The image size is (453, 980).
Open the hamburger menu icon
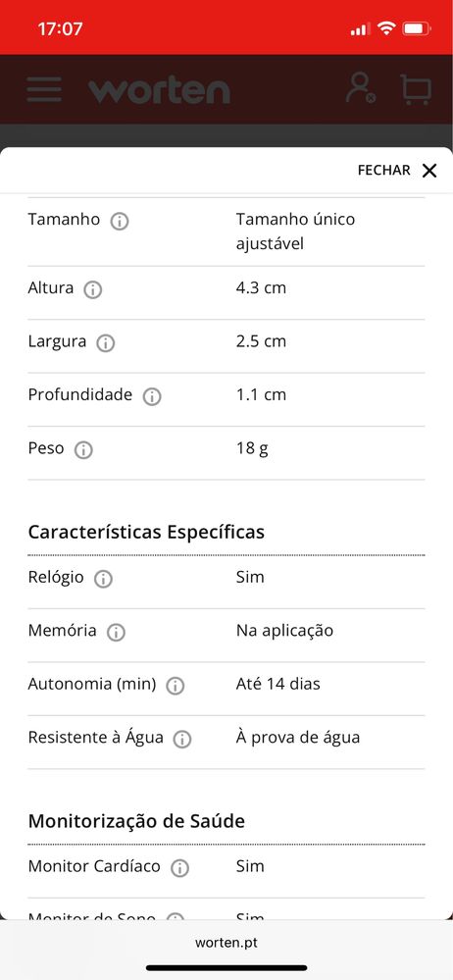pyautogui.click(x=44, y=89)
